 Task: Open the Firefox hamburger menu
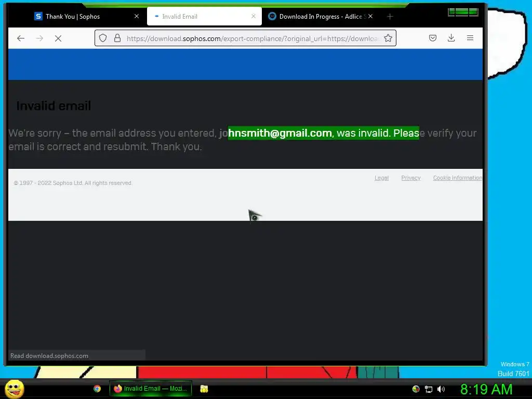pyautogui.click(x=470, y=38)
